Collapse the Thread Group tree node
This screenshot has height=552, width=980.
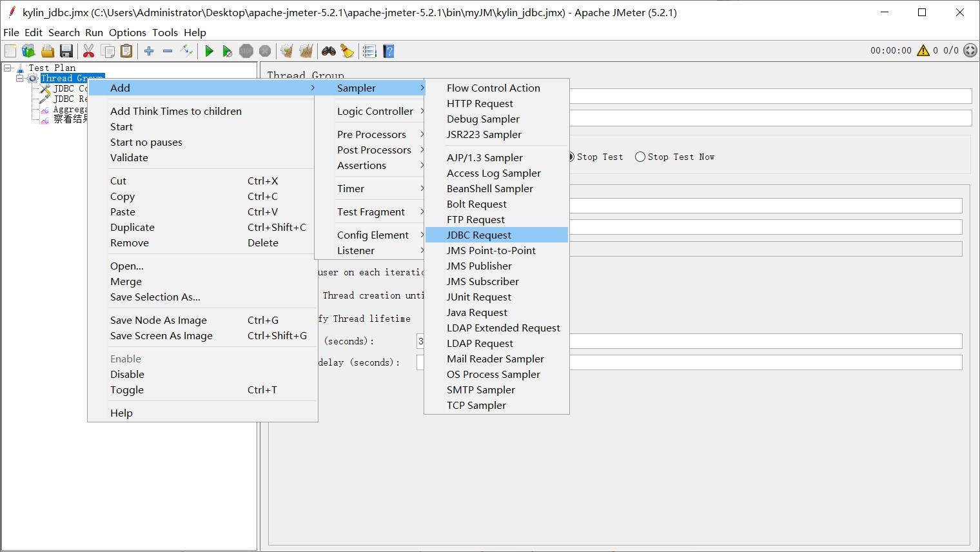tap(19, 78)
